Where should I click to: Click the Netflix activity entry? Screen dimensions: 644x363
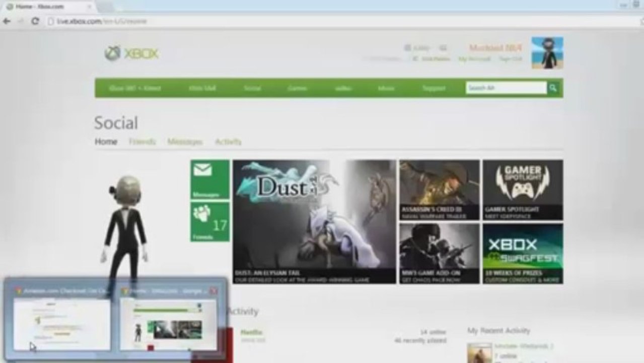pos(251,332)
